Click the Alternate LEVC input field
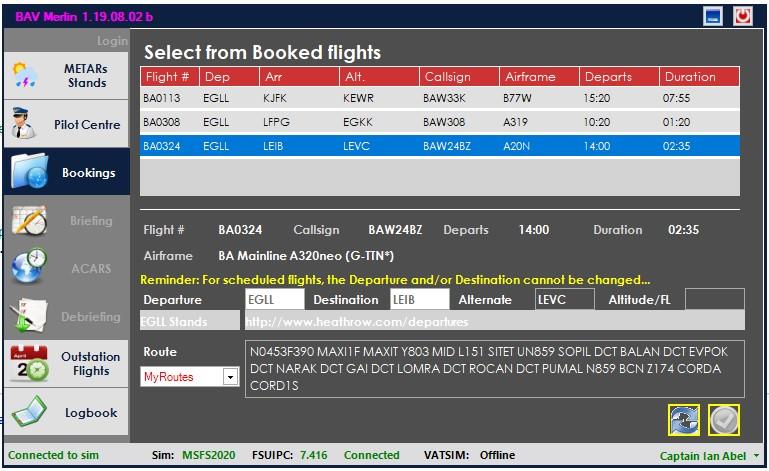 565,299
